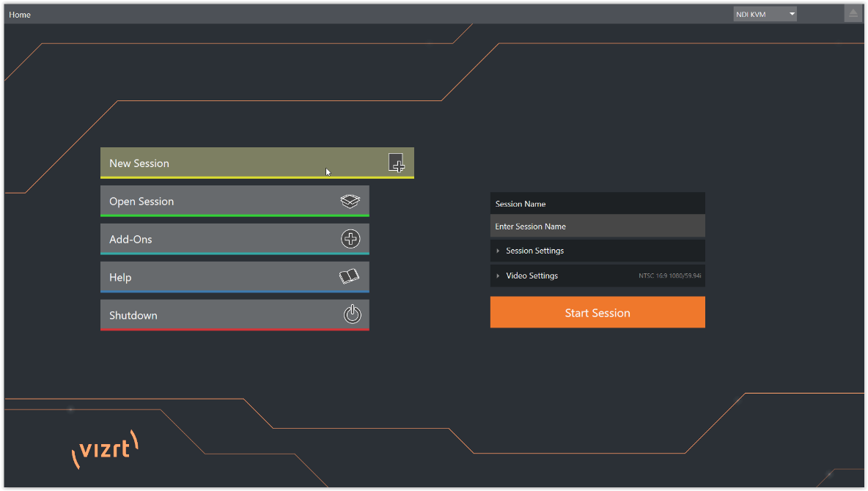The image size is (868, 491).
Task: Click the NTSC 16:9 1080/59.94i value
Action: 670,276
